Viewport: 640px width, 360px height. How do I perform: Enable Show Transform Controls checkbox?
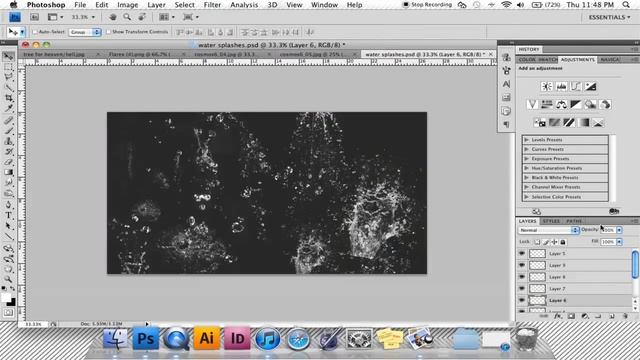point(108,32)
